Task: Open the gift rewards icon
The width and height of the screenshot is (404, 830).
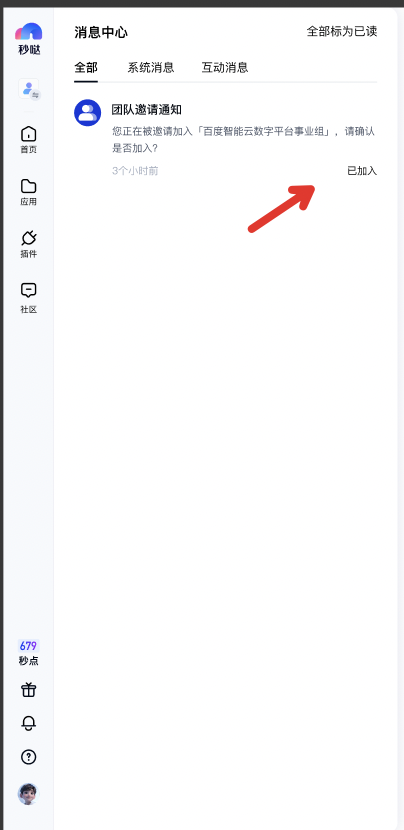Action: coord(29,690)
